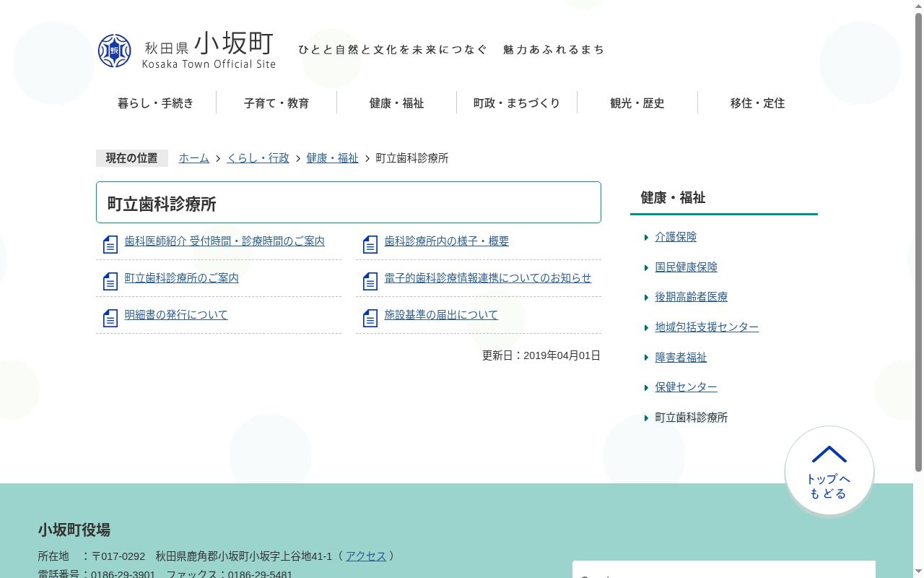Open 電子的歯科診療情報連携についてのお知らせ link
The image size is (924, 578).
[x=488, y=278]
